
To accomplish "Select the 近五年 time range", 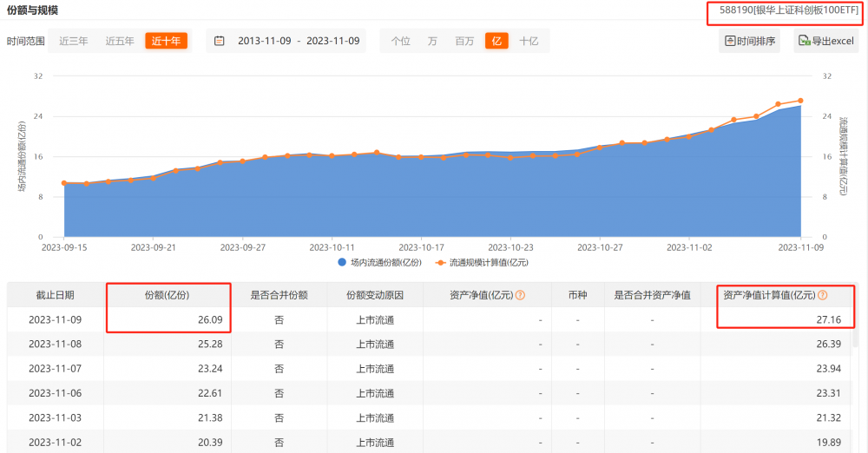I will pyautogui.click(x=120, y=41).
